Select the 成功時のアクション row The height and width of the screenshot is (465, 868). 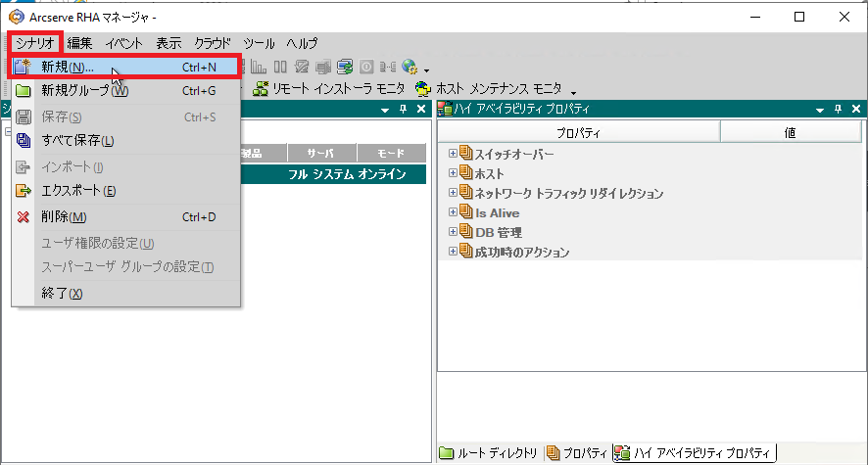pos(650,253)
